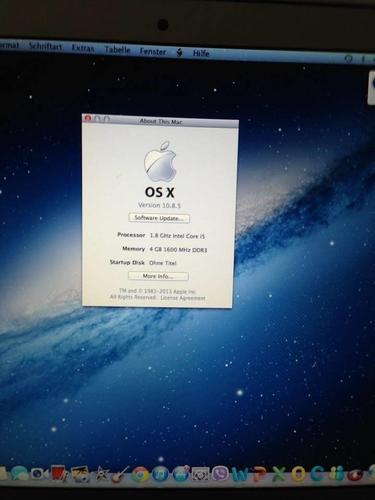The width and height of the screenshot is (375, 500).
Task: Open Messages from the dock
Action: pos(19,473)
